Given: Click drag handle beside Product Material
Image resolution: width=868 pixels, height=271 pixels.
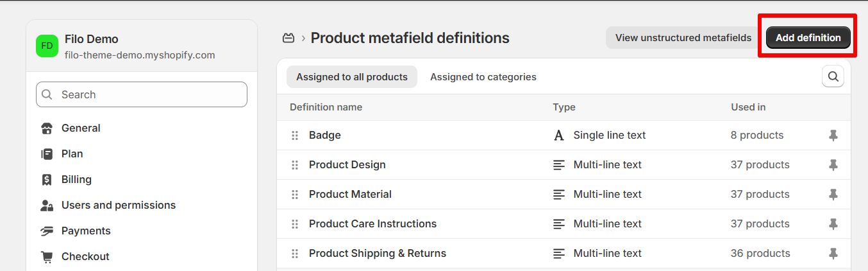Looking at the screenshot, I should click(x=295, y=195).
